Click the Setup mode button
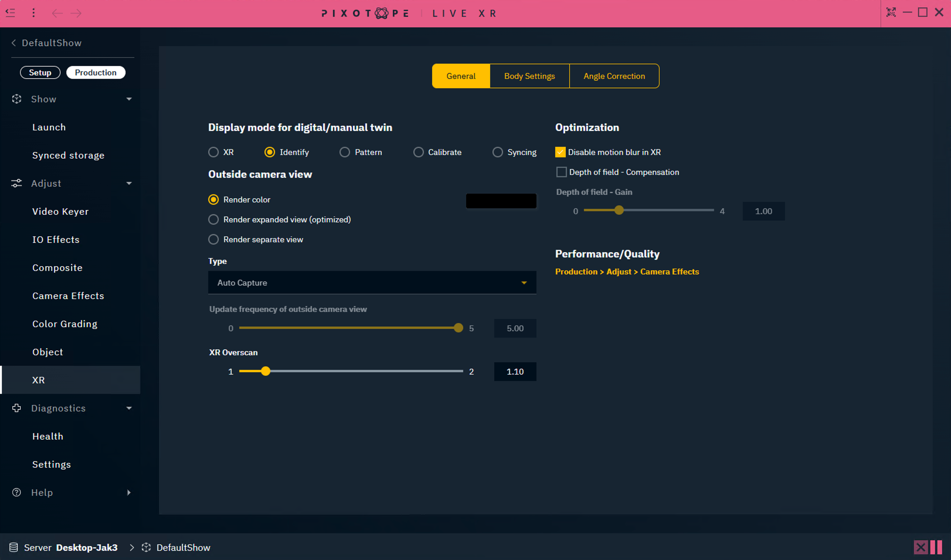The height and width of the screenshot is (560, 951). 40,72
